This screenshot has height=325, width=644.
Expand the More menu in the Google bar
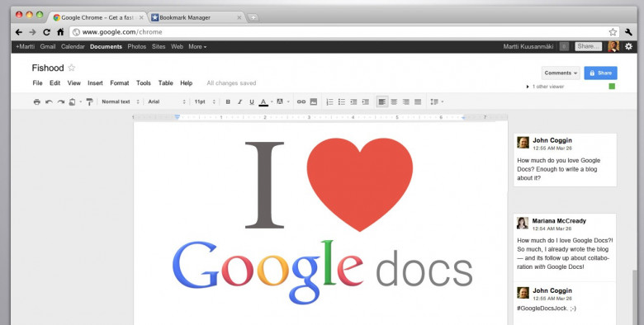pyautogui.click(x=197, y=47)
